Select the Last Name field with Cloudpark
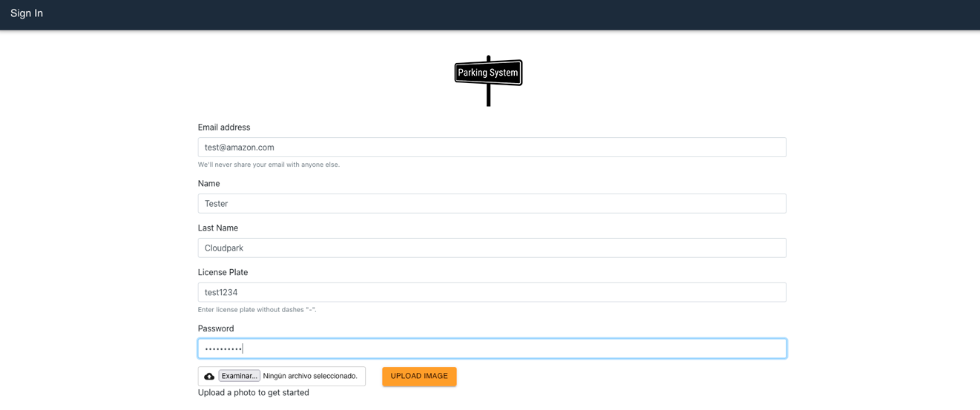This screenshot has width=980, height=410. (491, 248)
